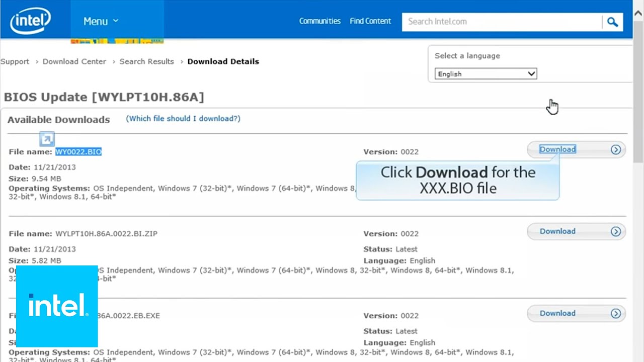Viewport: 644px width, 362px height.
Task: Click the shortcut arrow icon above file name
Action: coord(47,139)
